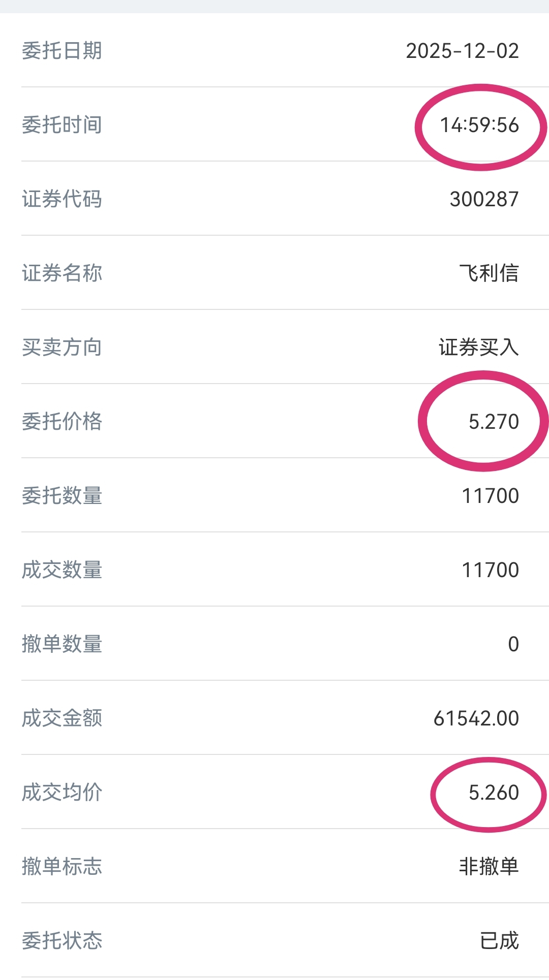Select the 委托日期 row label
This screenshot has width=549, height=980.
click(62, 51)
